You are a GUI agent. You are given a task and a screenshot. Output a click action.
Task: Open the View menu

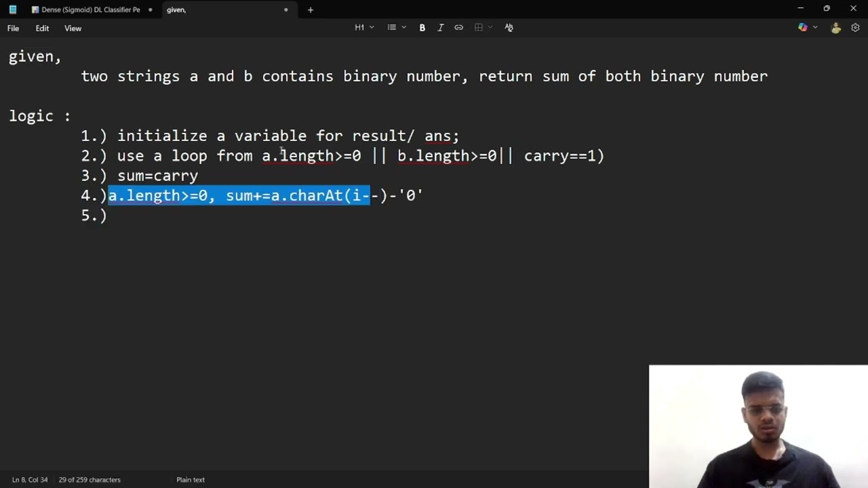(73, 28)
